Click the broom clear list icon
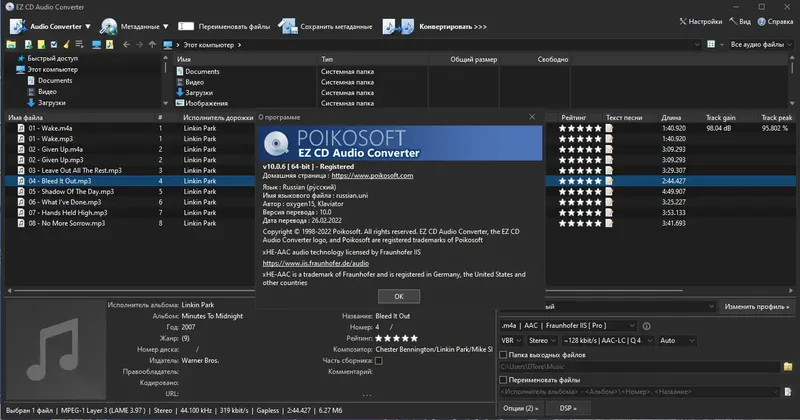The image size is (800, 420). click(x=66, y=45)
